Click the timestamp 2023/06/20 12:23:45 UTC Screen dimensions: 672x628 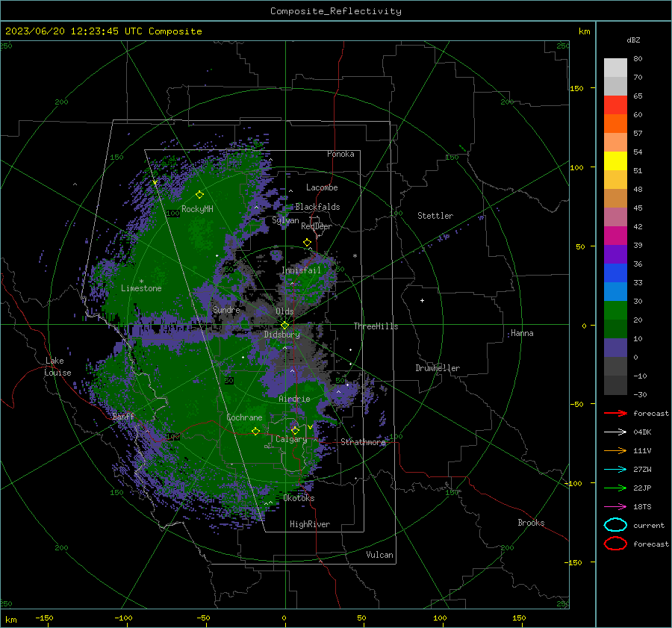click(x=74, y=31)
